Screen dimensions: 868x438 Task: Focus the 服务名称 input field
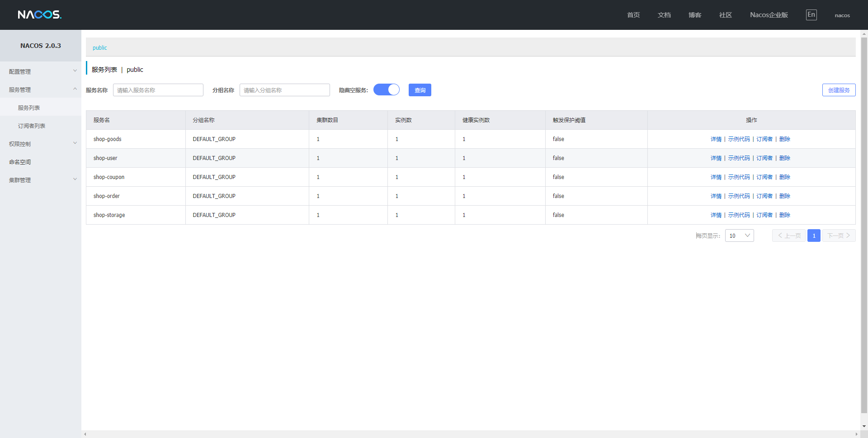(158, 90)
